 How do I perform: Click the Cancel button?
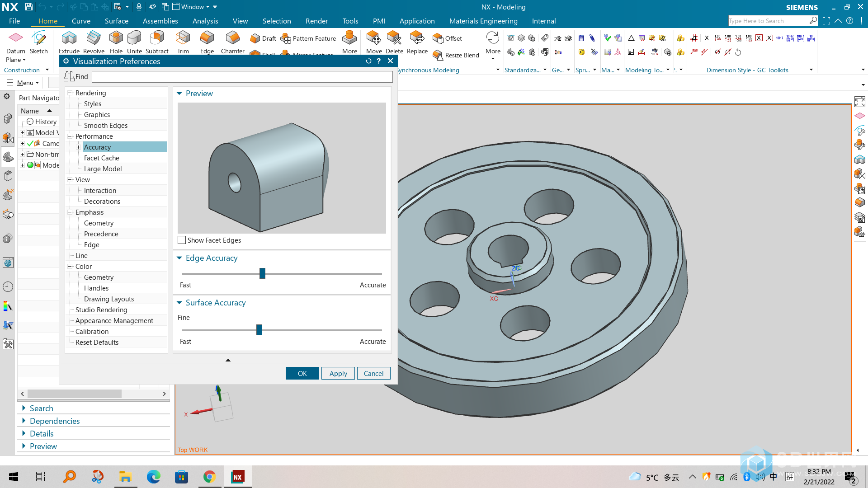[374, 373]
